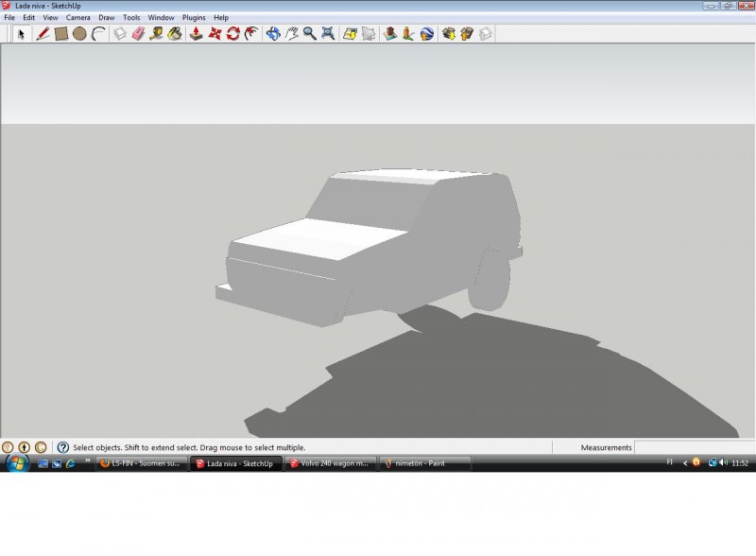The width and height of the screenshot is (756, 556).
Task: Click Get Current View Google Earth icon
Action: click(350, 34)
